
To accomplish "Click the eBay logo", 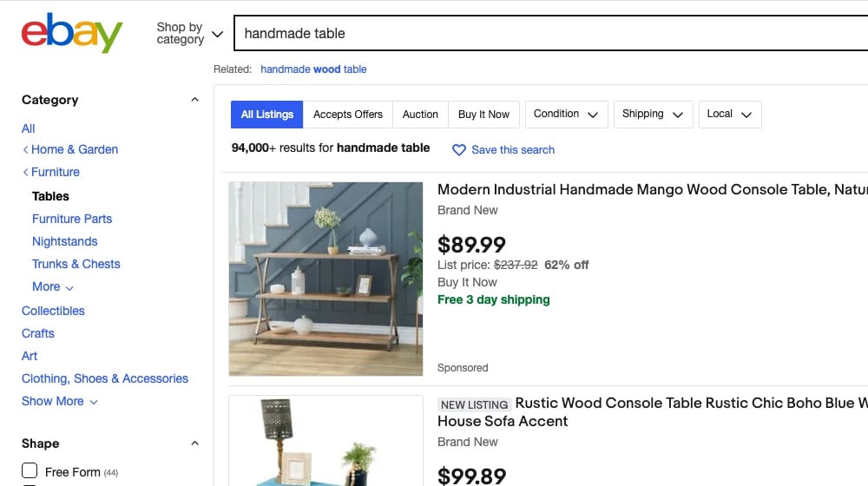I will pyautogui.click(x=72, y=33).
